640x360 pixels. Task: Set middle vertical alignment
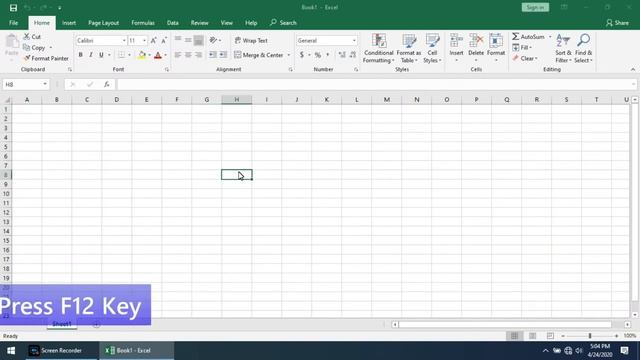188,40
